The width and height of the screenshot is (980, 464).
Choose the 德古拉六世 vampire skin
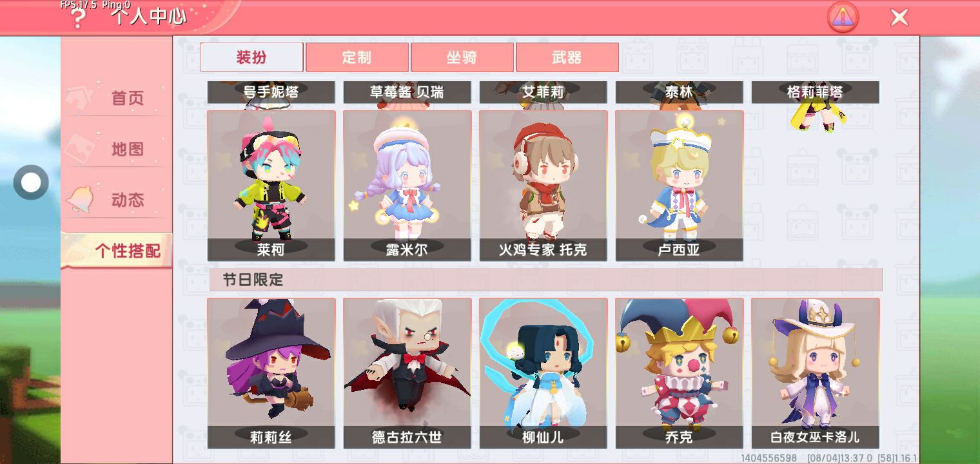[x=407, y=373]
